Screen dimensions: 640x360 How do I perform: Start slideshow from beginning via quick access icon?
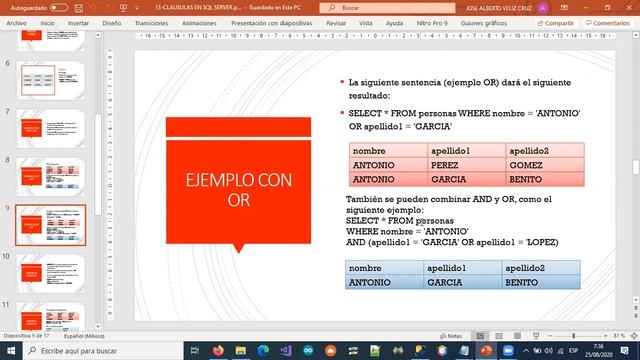[x=123, y=8]
